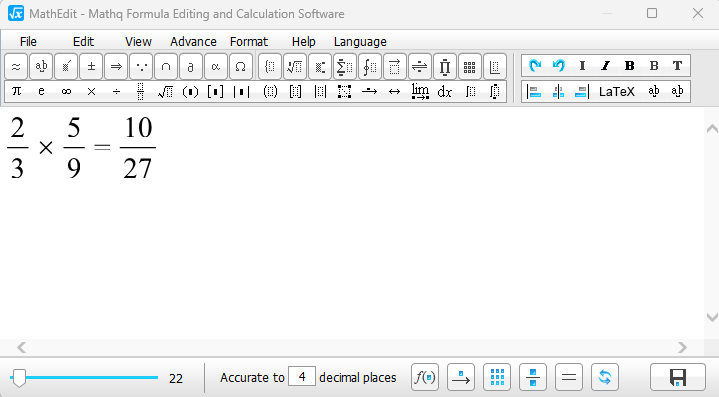Align formula to the right
This screenshot has height=397, width=719.
tap(581, 91)
